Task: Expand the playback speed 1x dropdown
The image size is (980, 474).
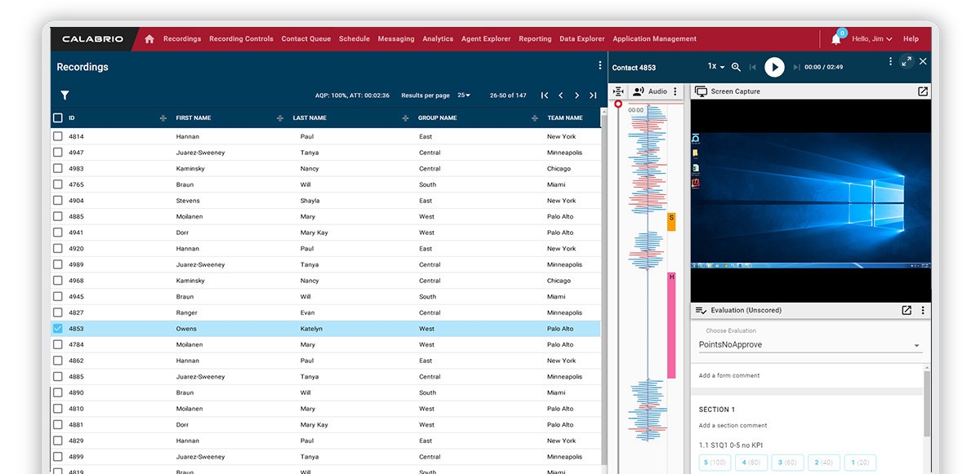Action: 716,67
